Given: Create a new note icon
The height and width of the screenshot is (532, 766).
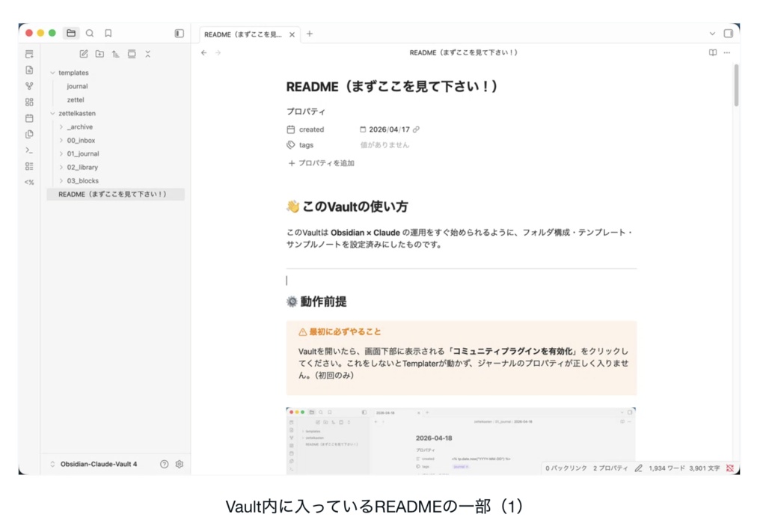Looking at the screenshot, I should point(84,54).
